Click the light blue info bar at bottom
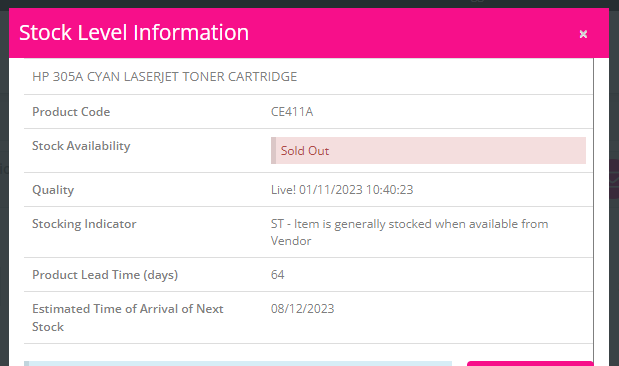 coord(238,364)
